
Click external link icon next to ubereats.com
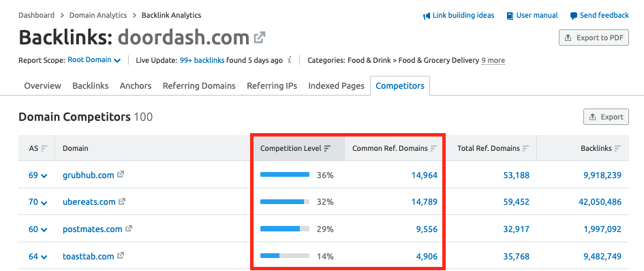[122, 202]
